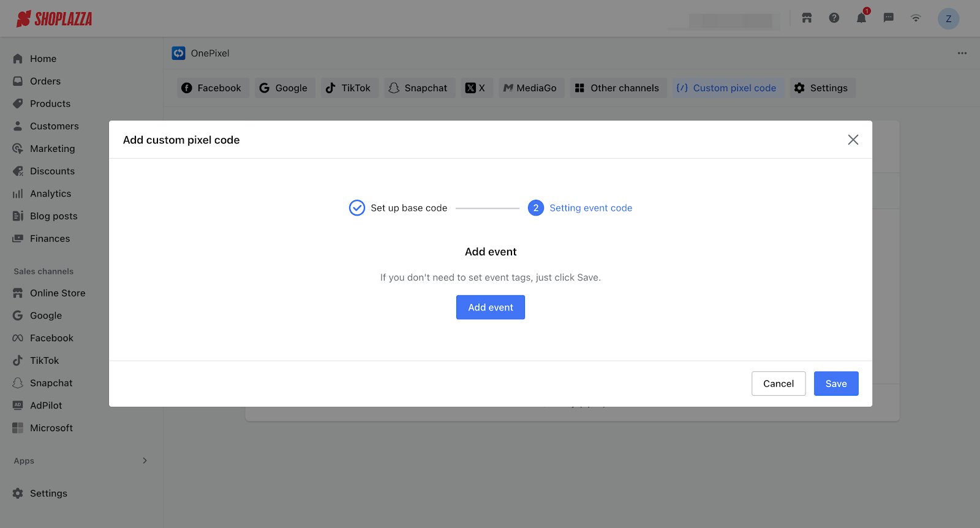Switch to the Facebook channel tab

click(x=212, y=88)
